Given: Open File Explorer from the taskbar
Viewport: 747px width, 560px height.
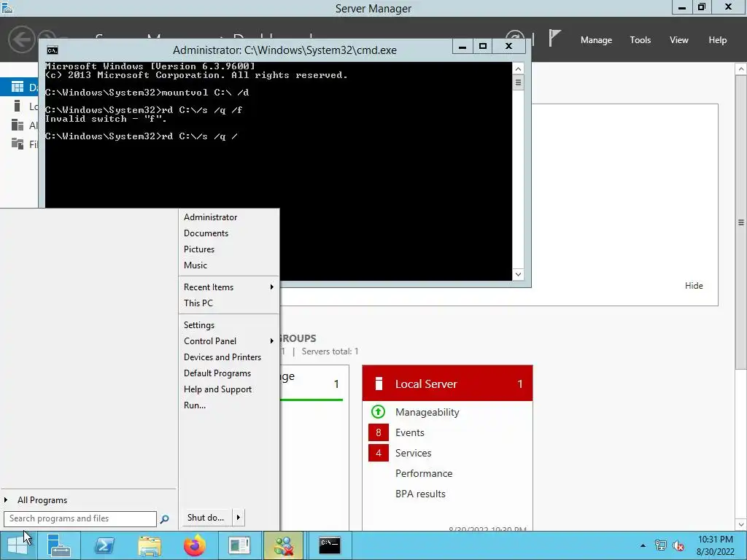Looking at the screenshot, I should click(149, 545).
